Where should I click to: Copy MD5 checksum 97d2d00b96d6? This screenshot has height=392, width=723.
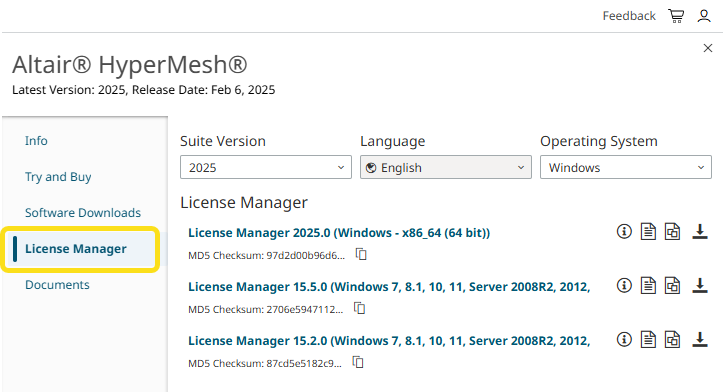pos(361,254)
